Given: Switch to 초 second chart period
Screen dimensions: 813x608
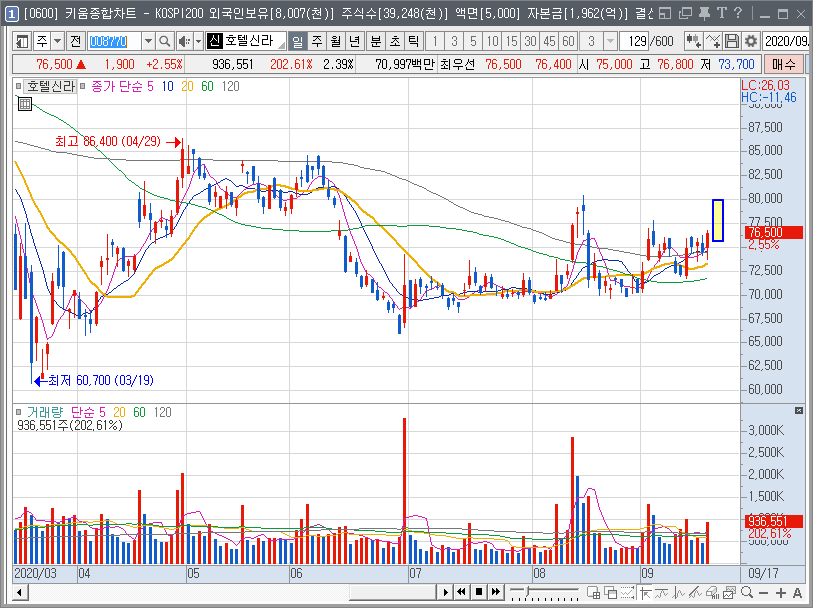Looking at the screenshot, I should pos(395,40).
